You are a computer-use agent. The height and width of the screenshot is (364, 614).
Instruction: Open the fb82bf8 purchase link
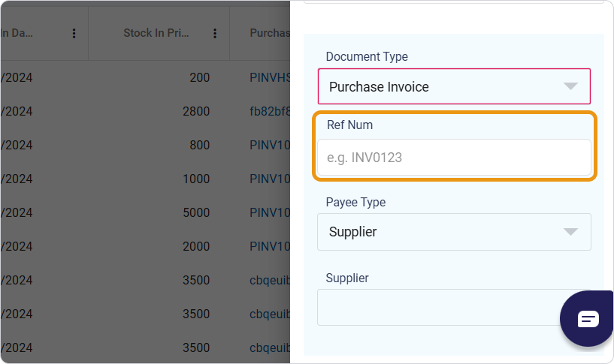[271, 111]
